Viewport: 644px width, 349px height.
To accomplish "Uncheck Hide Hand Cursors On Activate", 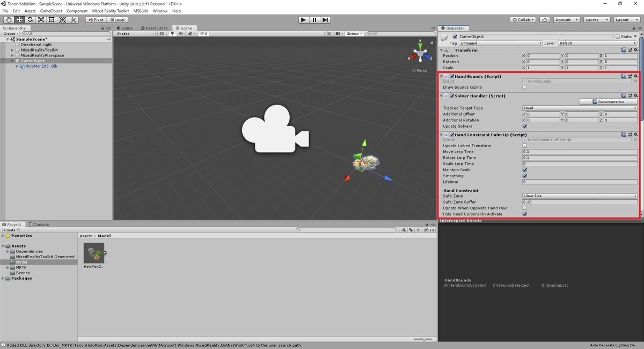I will [524, 214].
